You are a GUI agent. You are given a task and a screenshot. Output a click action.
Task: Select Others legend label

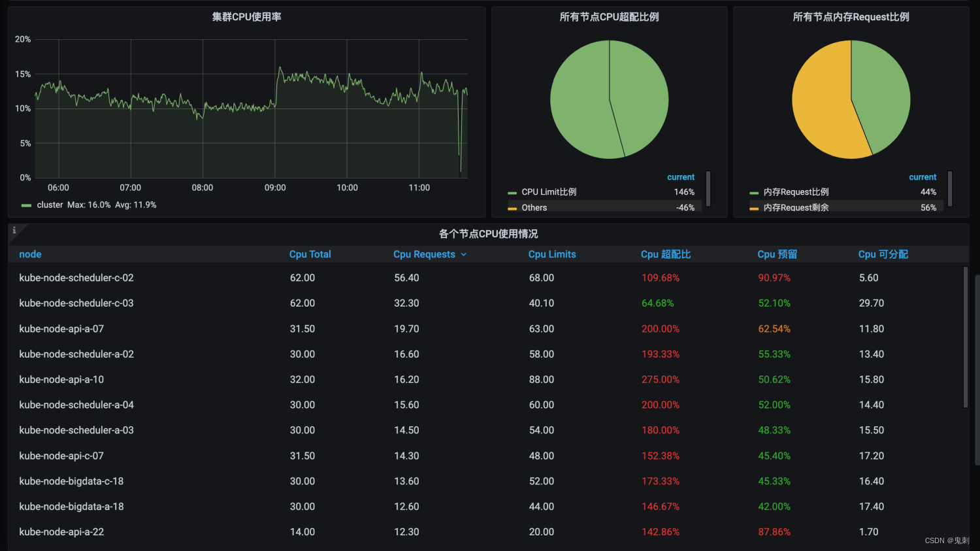(x=534, y=208)
